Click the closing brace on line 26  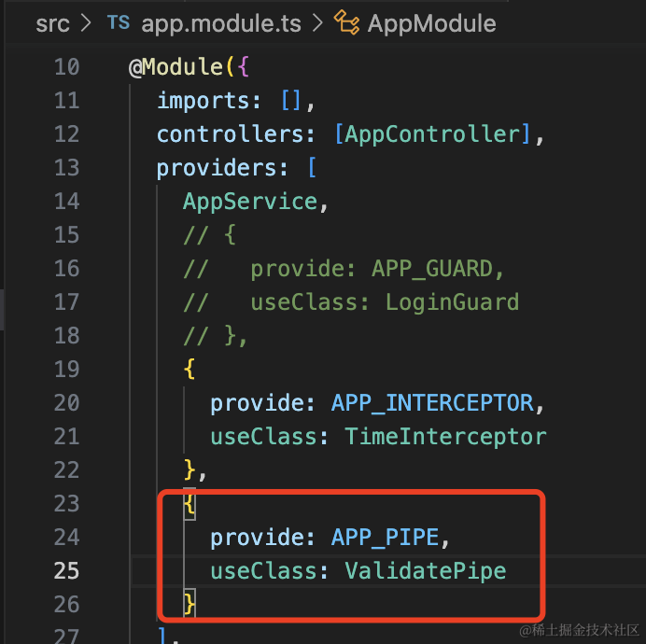[190, 604]
